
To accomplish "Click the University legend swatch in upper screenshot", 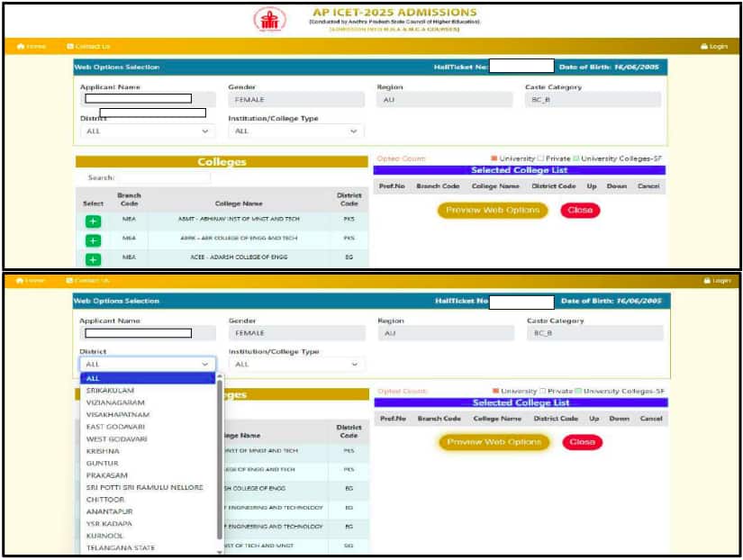I will (494, 158).
